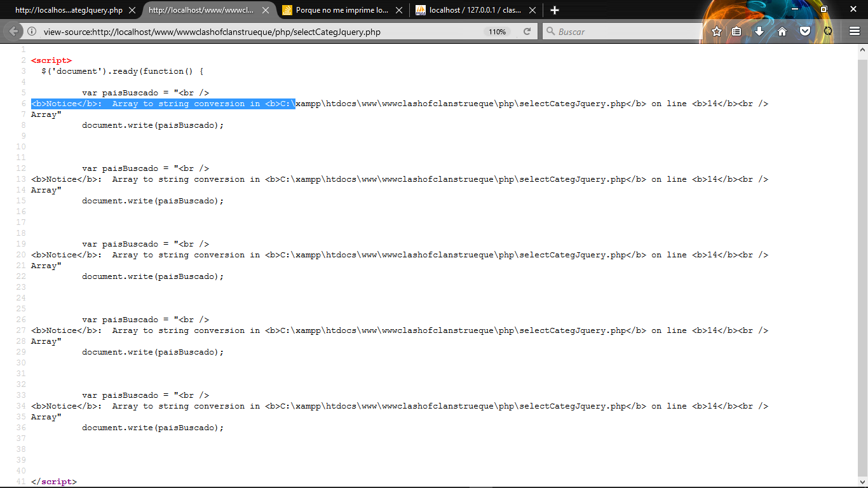Image resolution: width=868 pixels, height=488 pixels.
Task: Click 'var paisBuscado' on line 33
Action: (120, 395)
